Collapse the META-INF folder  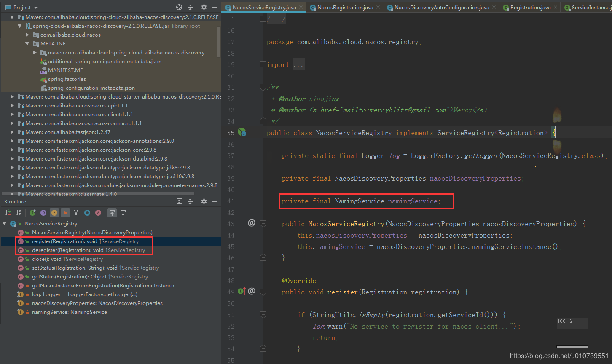pos(28,44)
